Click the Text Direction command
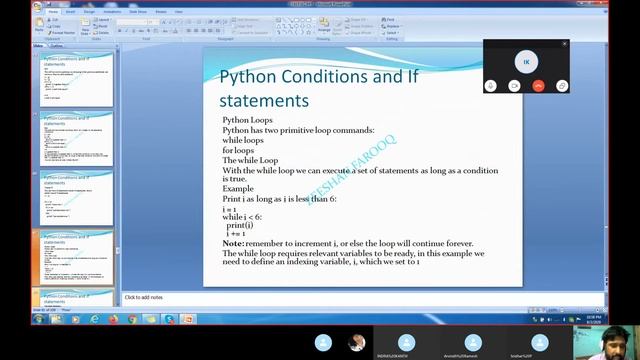This screenshot has height=360, width=640. click(246, 20)
